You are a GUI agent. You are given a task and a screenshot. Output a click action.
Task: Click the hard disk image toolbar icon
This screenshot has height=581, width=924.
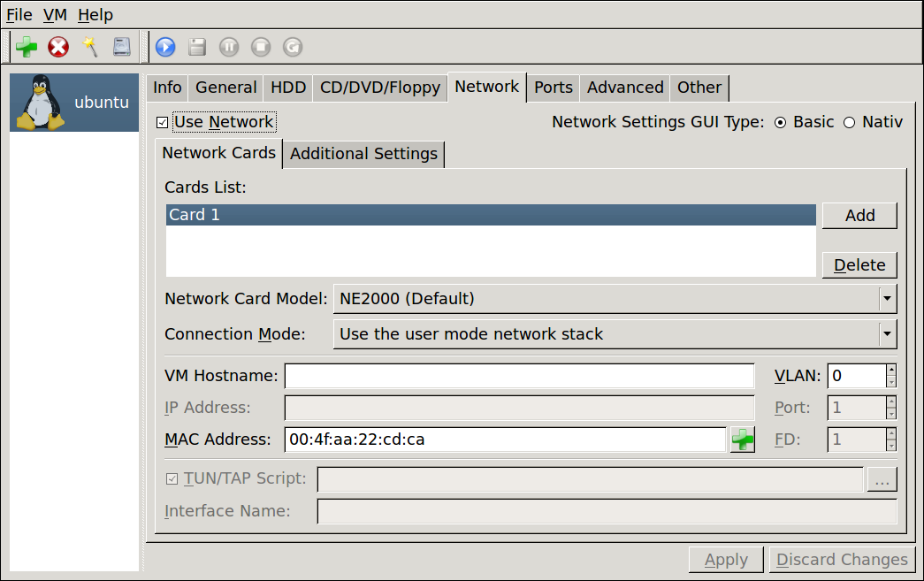coord(122,47)
